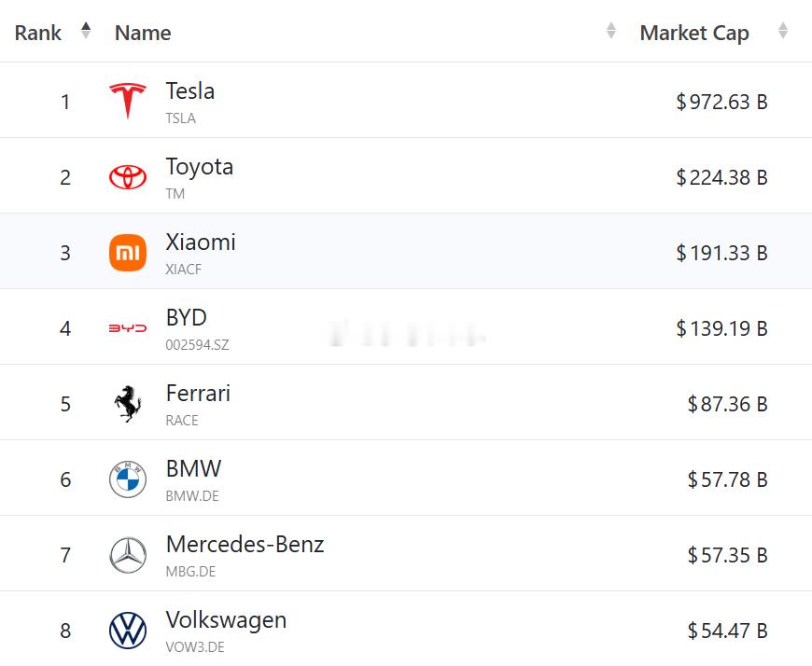
Task: Open the Mercedes-Benz name link
Action: (245, 545)
